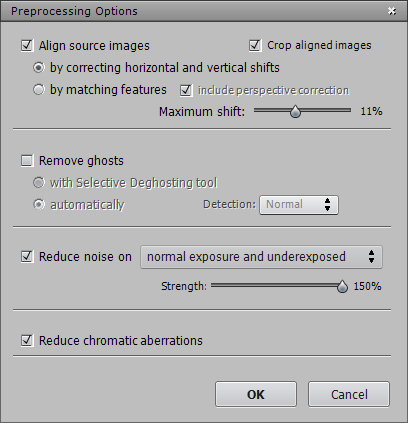
Task: Disable Crop aligned images option
Action: click(255, 45)
